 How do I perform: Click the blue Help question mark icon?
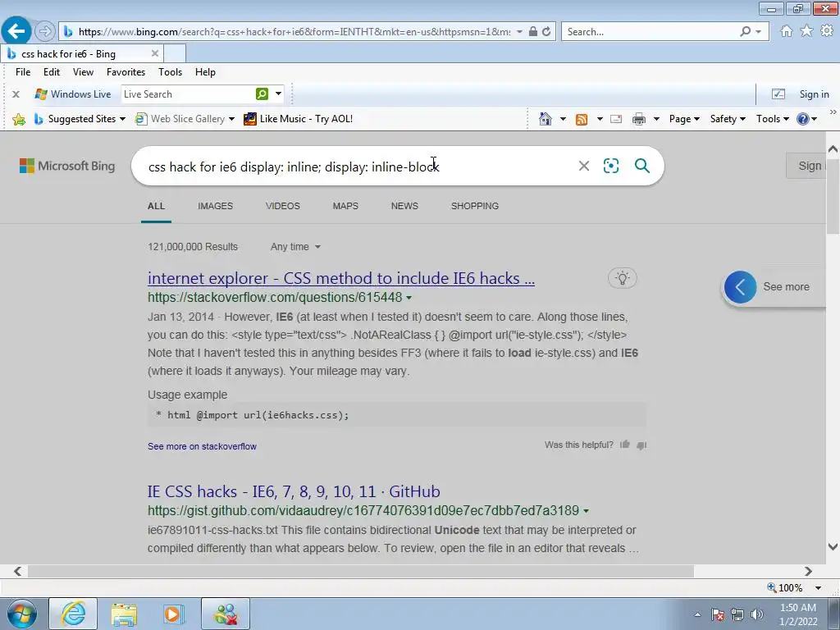(x=802, y=119)
